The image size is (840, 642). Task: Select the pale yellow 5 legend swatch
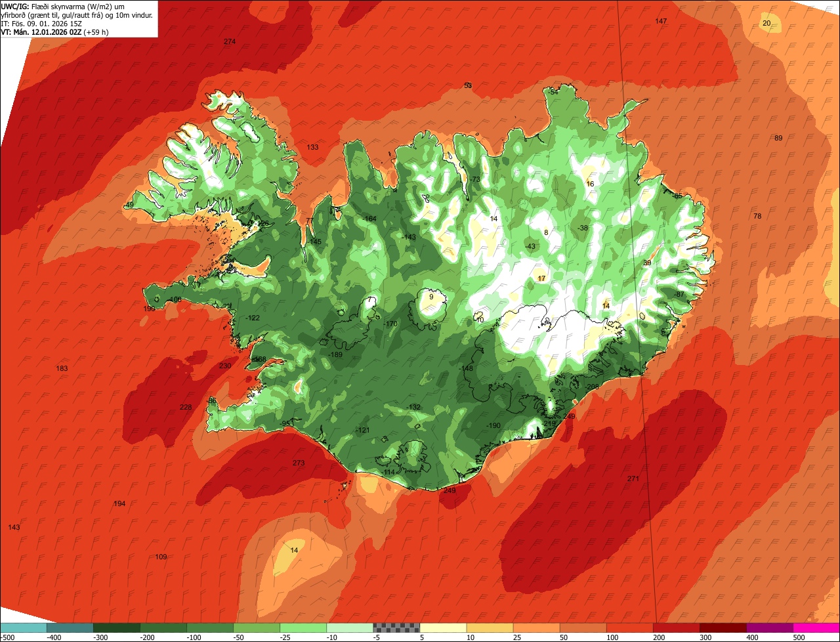[x=443, y=628]
